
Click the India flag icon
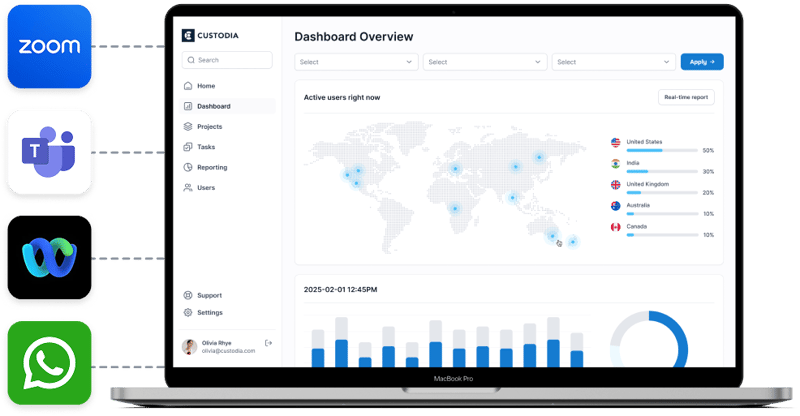coord(616,164)
